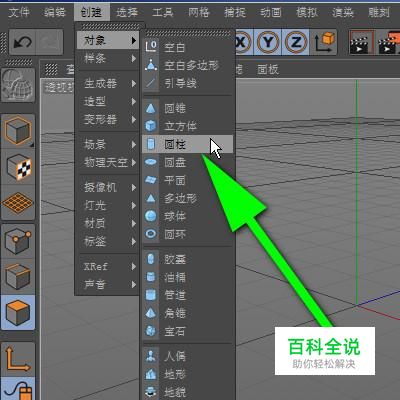Click the make editable globe icon
Screen dimensions: 400x400
[x=18, y=85]
